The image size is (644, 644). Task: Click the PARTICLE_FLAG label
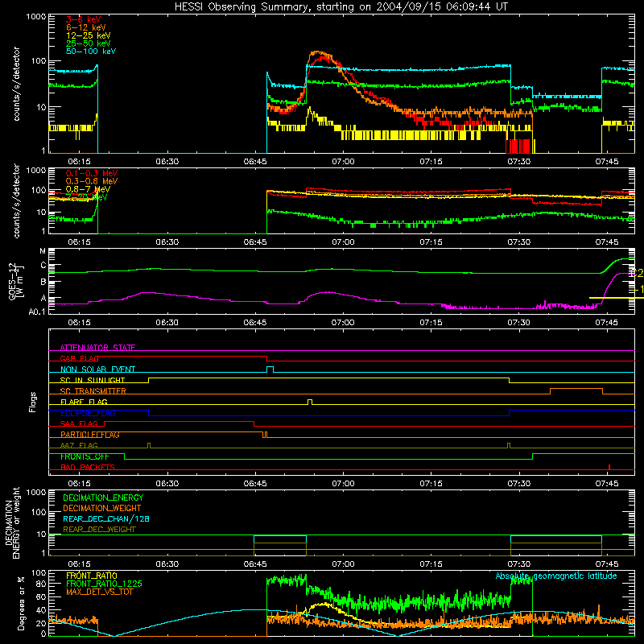pyautogui.click(x=90, y=435)
